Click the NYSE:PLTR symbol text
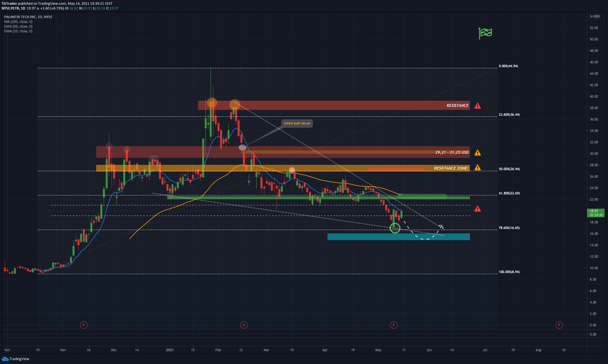Image resolution: width=608 pixels, height=364 pixels. [x=11, y=8]
